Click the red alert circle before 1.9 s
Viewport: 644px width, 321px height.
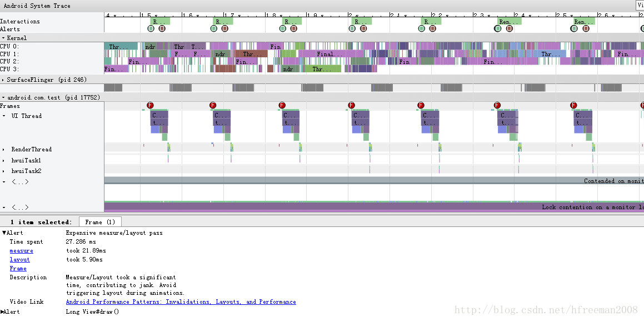(293, 28)
